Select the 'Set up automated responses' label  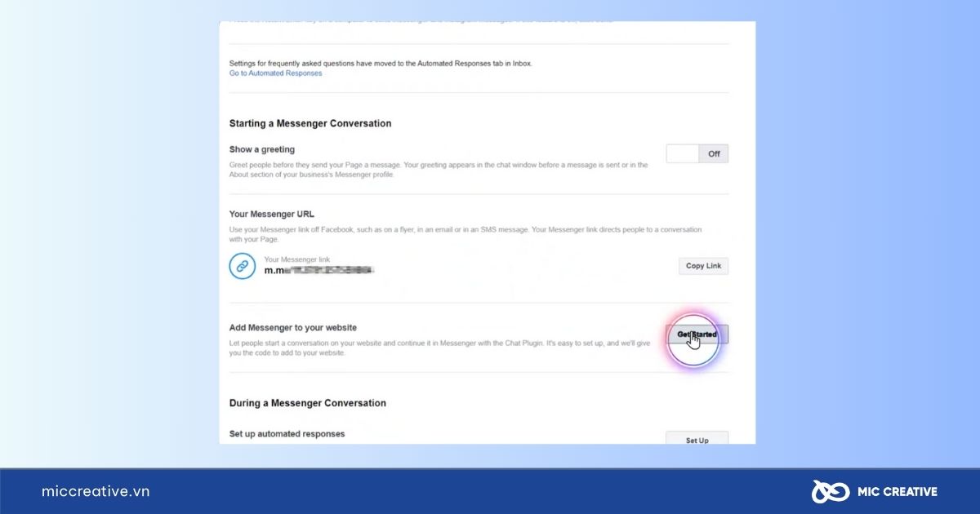click(x=287, y=434)
